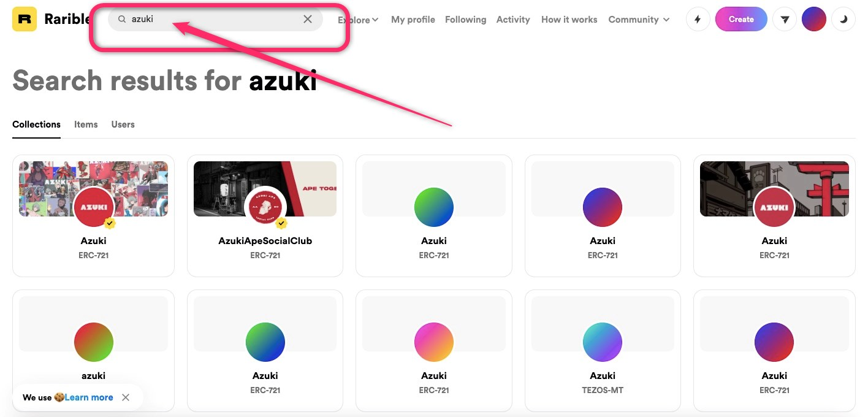Click the teal-purple gradient avatar
868x417 pixels.
coord(603,342)
